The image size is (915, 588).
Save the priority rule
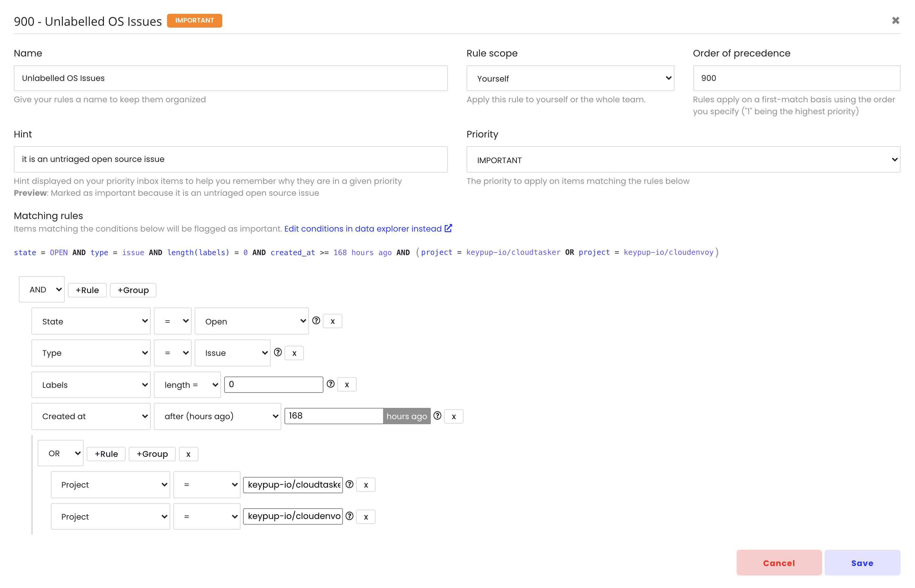click(862, 563)
